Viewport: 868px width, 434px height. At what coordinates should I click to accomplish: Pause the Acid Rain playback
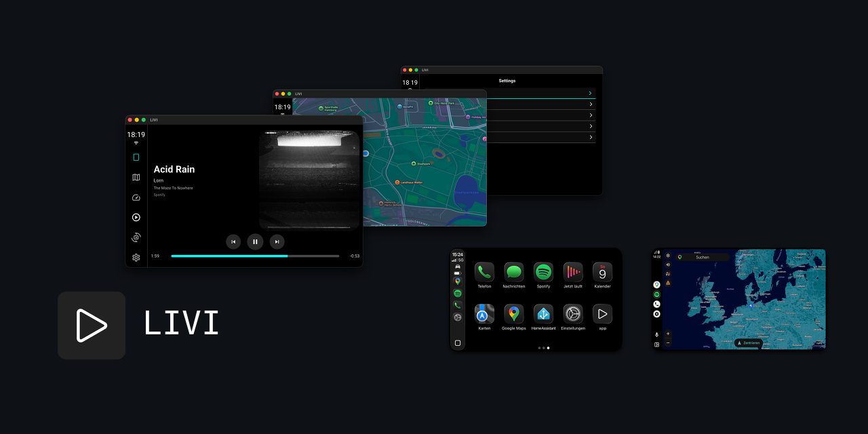(255, 241)
